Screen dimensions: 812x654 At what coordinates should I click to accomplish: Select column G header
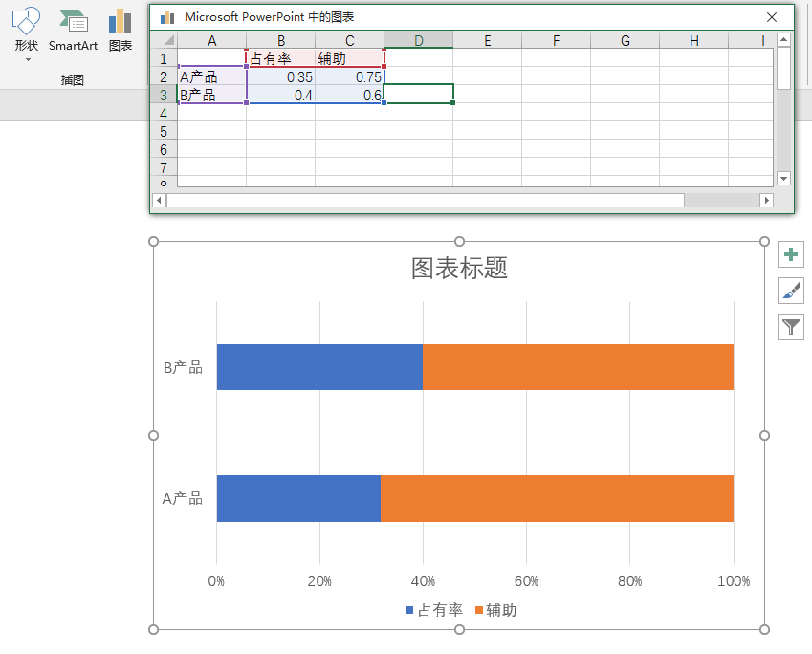[625, 40]
